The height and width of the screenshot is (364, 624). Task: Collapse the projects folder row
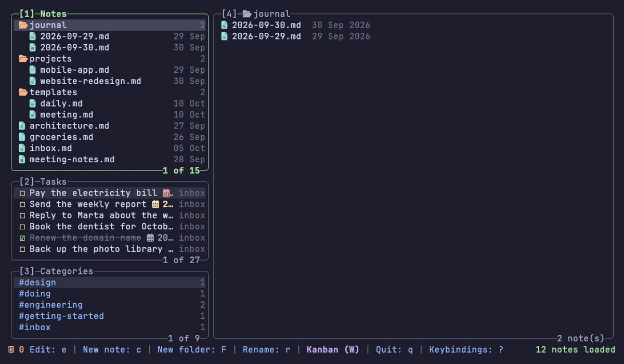click(110, 59)
